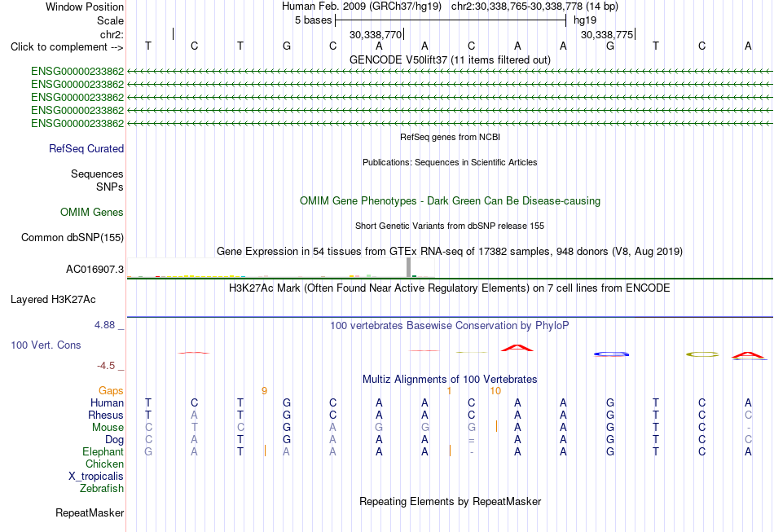Viewport: 774px width, 532px height.
Task: Click the dash in the Elephant row
Action: pos(472,452)
